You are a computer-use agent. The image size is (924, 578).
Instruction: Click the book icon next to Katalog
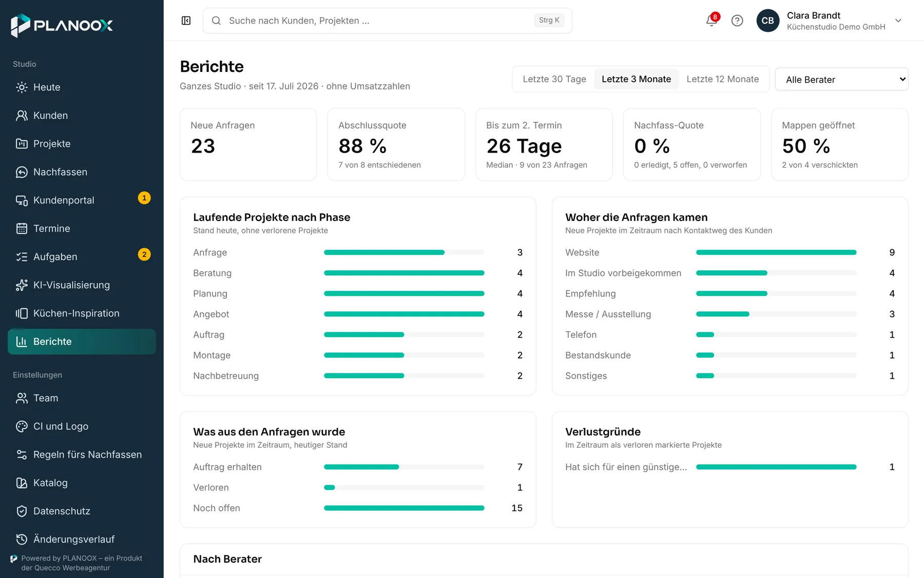click(22, 483)
